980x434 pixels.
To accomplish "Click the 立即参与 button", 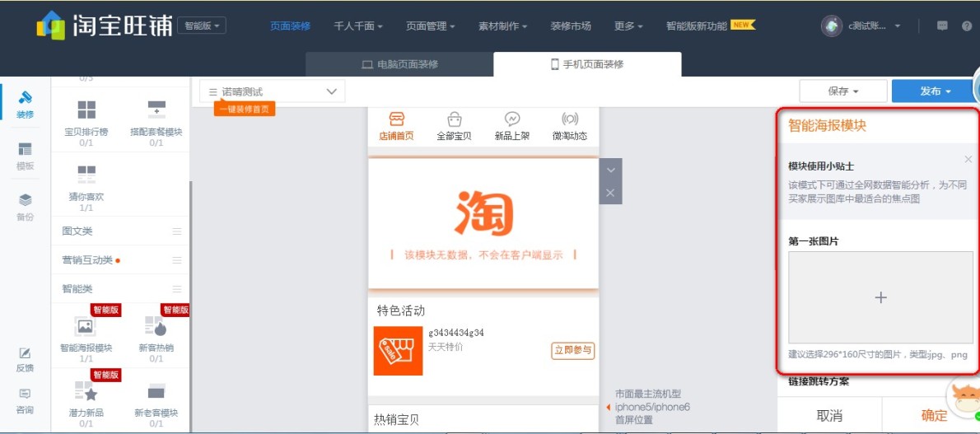I will (x=572, y=351).
